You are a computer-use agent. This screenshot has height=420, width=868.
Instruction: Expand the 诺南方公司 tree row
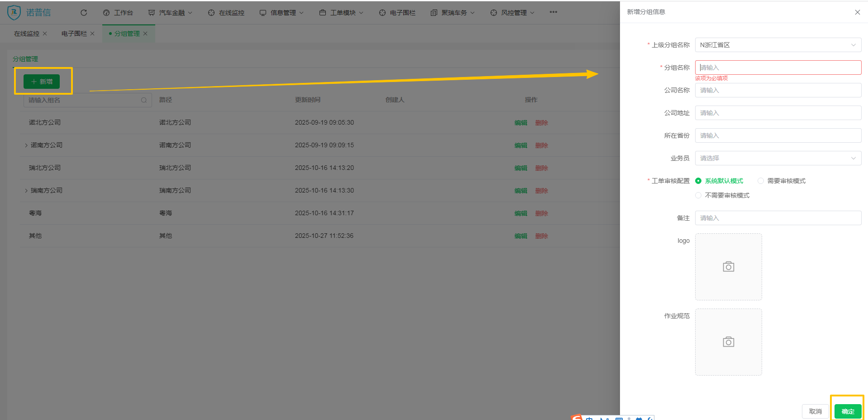tap(26, 145)
